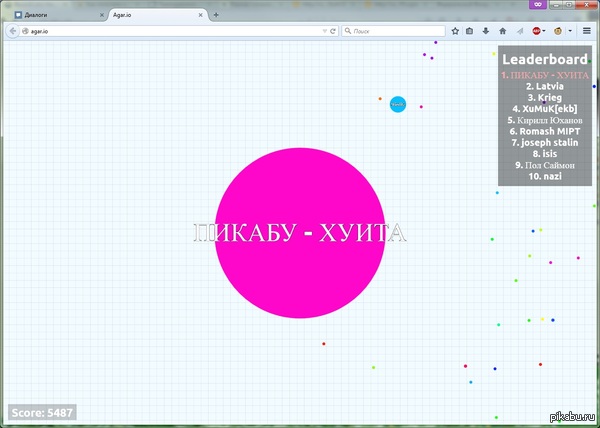
Task: Select the Agar.io tab
Action: [x=159, y=15]
